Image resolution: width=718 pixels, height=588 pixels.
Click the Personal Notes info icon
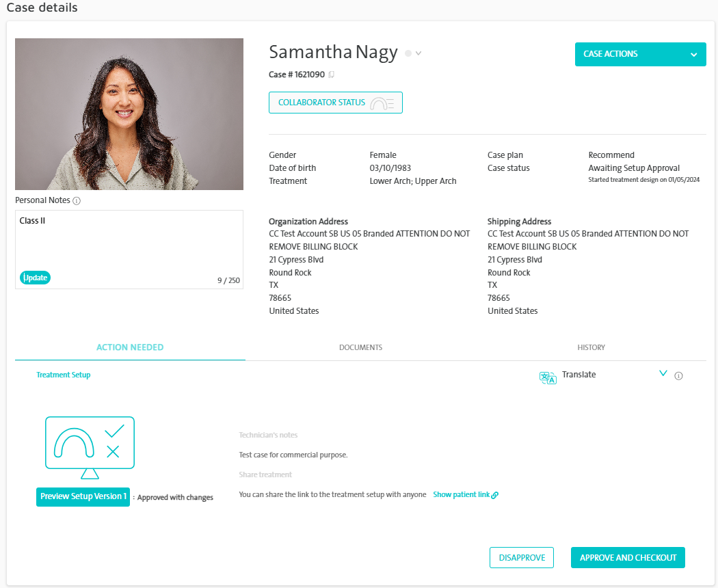click(77, 201)
